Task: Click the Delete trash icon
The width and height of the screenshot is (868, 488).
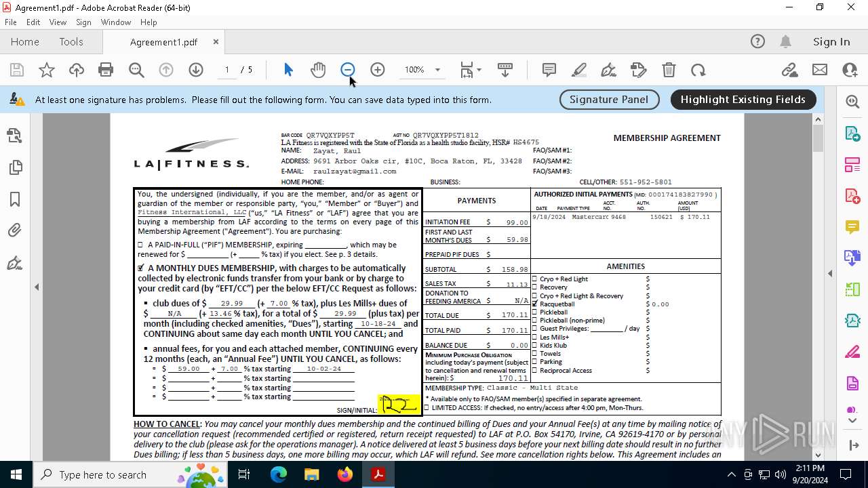Action: pos(669,70)
